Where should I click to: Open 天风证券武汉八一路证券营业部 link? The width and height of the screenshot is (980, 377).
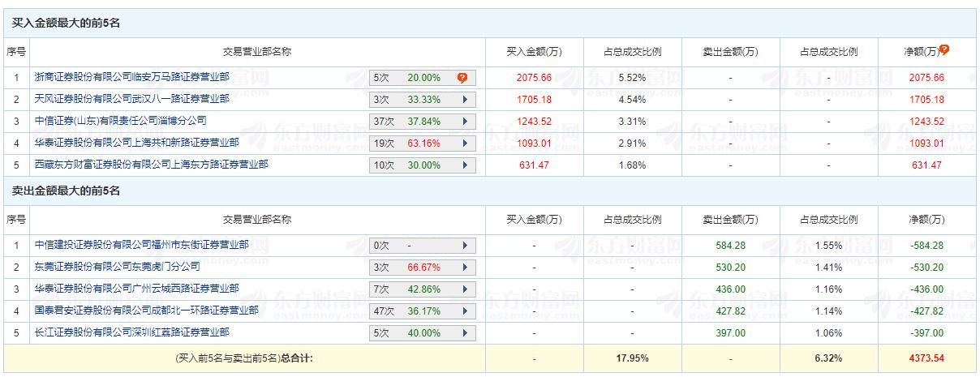(x=132, y=99)
